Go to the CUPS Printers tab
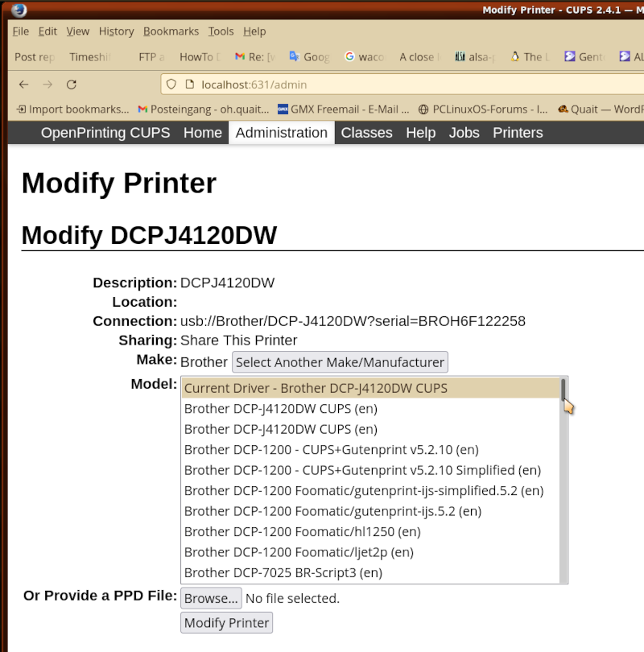 (518, 133)
